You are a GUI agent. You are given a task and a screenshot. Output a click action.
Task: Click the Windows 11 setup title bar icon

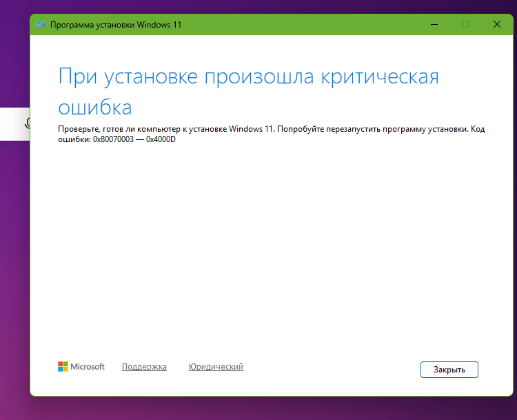click(41, 23)
